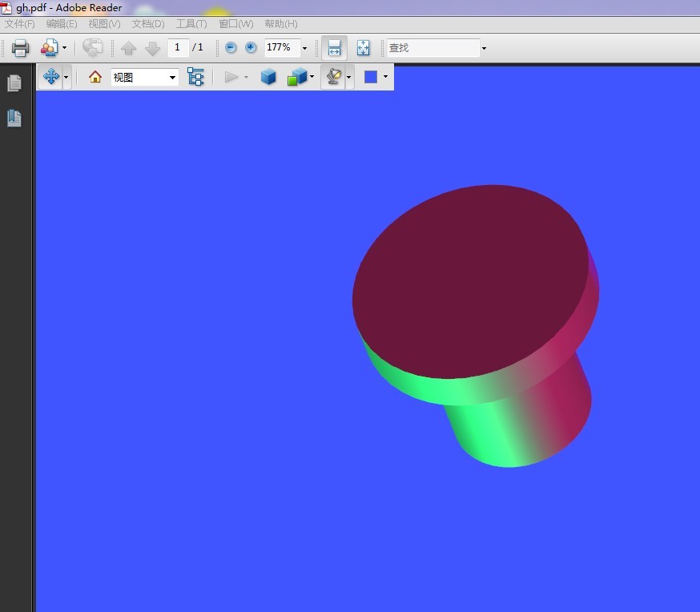Open the Find options dropdown

[484, 48]
